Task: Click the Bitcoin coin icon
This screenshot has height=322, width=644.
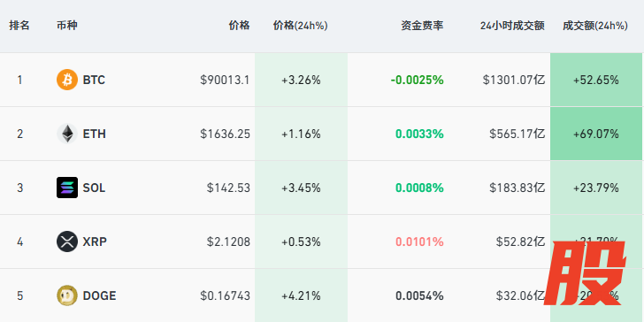Action: coord(67,80)
